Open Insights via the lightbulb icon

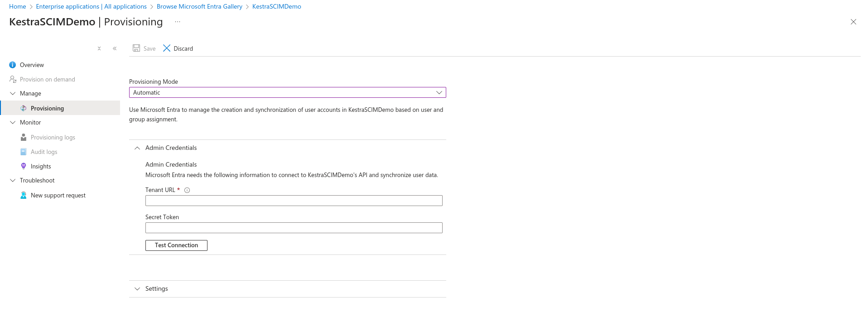[24, 167]
